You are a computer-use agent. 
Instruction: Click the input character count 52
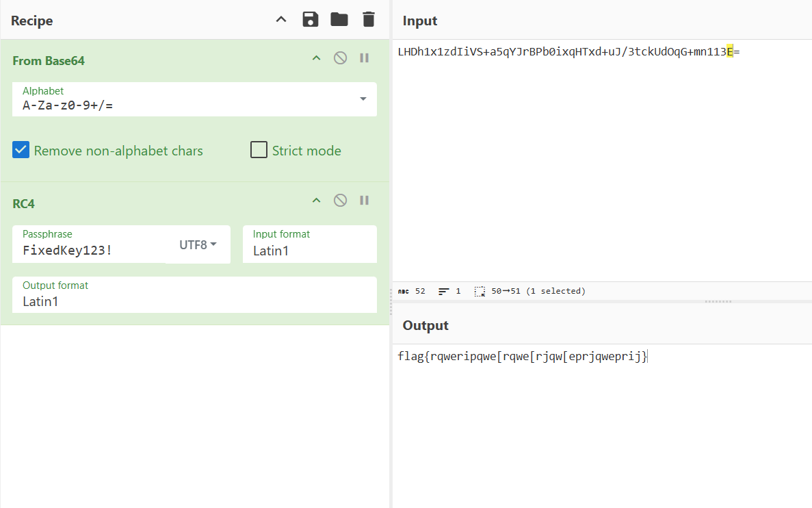coord(412,292)
